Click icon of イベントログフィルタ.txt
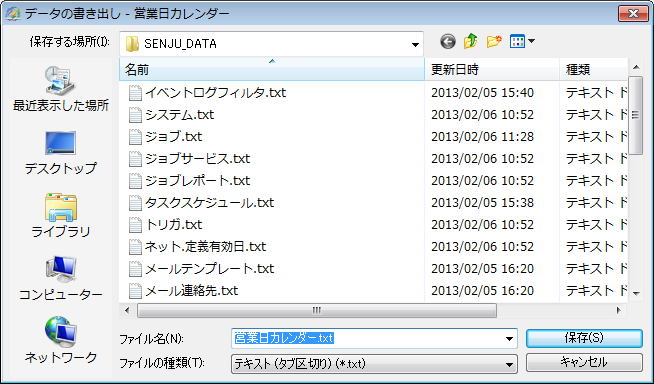The width and height of the screenshot is (654, 384). (135, 93)
